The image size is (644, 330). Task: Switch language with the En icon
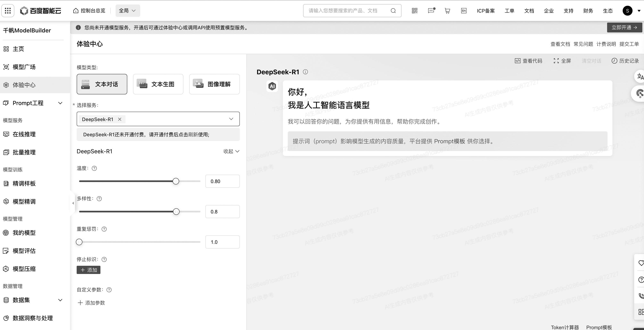coord(464,10)
